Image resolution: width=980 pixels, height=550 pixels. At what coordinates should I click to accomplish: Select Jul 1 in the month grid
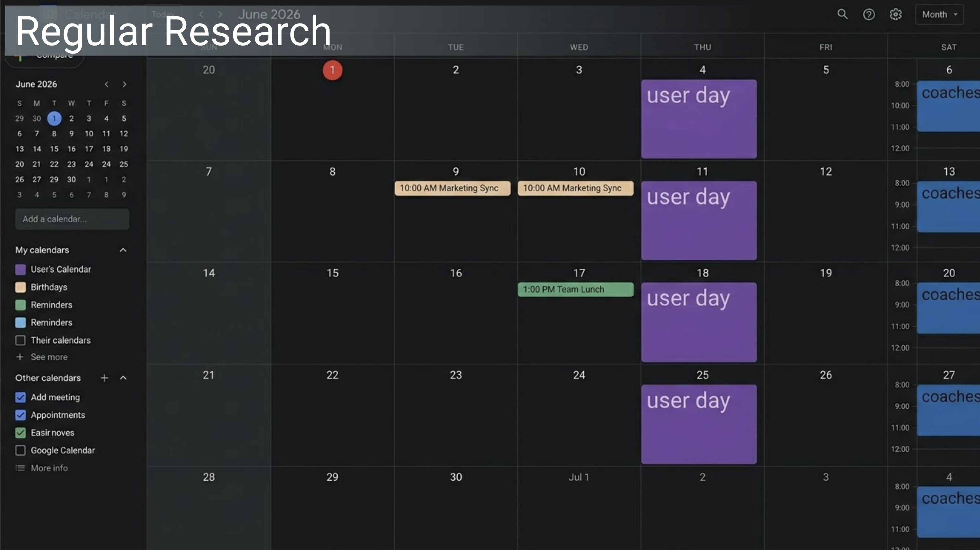click(x=579, y=477)
